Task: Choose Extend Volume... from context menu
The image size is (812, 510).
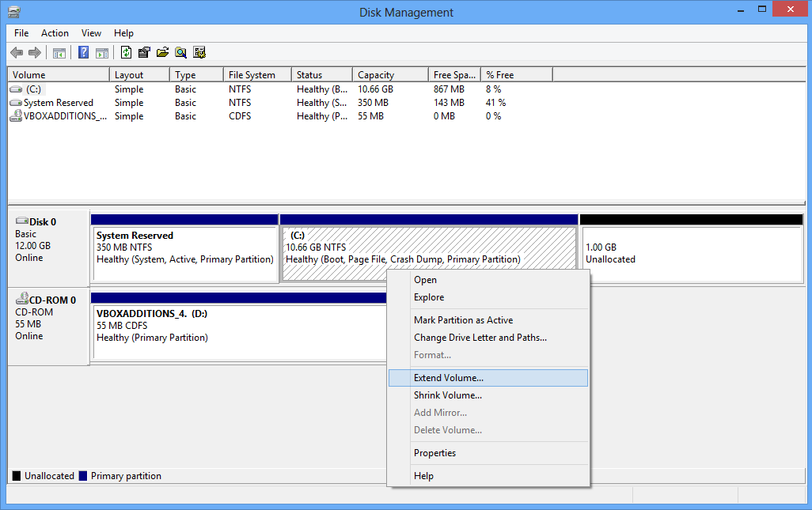Action: [448, 378]
